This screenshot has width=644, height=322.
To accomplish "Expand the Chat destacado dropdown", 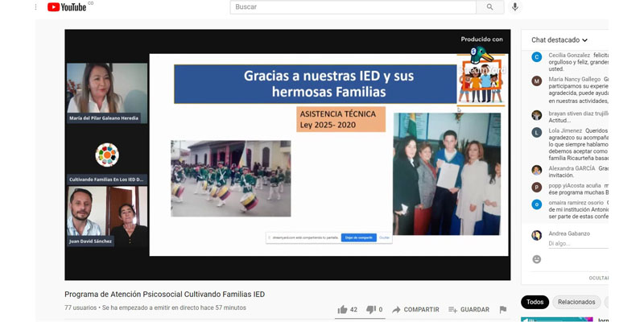I will [x=559, y=40].
